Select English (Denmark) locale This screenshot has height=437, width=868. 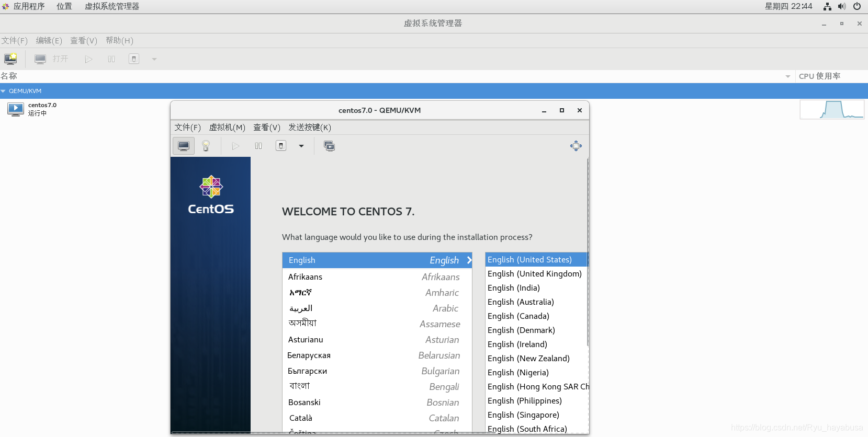[536, 330]
